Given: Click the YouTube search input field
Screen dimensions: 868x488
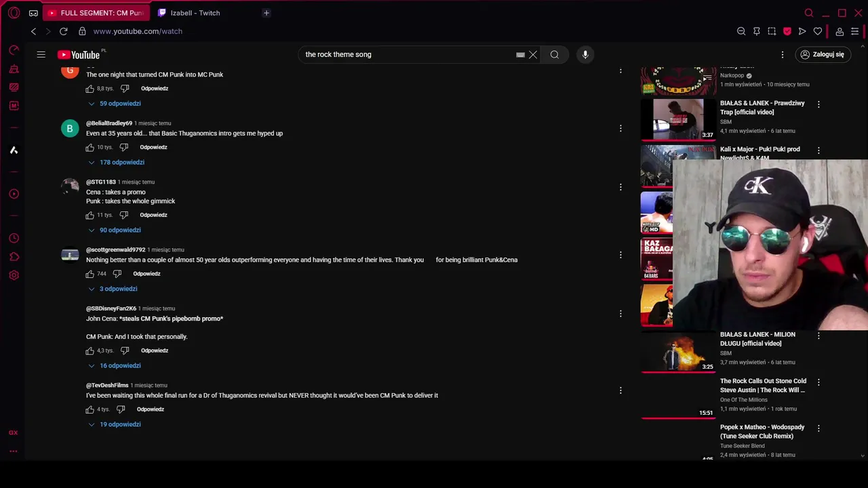Looking at the screenshot, I should [x=407, y=54].
